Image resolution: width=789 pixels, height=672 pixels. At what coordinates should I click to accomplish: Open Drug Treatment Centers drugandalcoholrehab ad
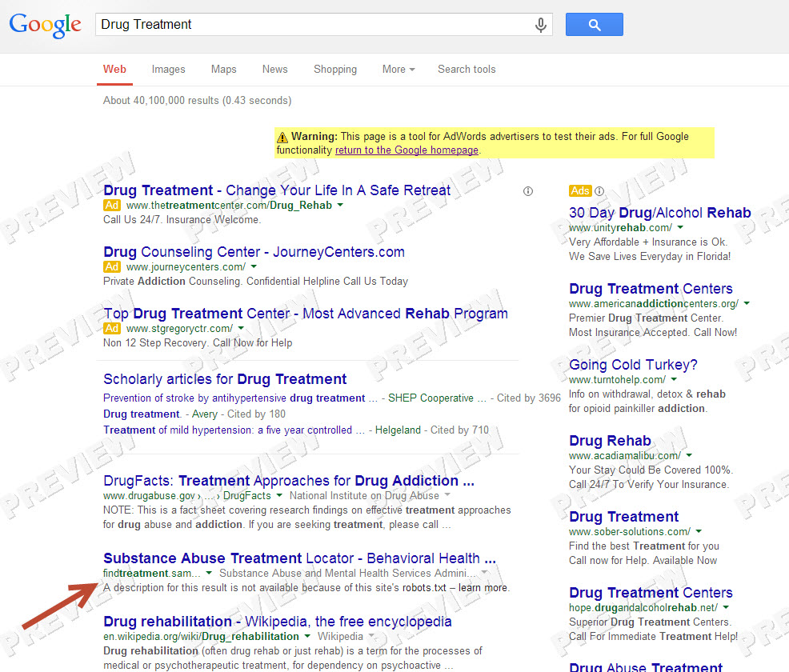click(x=651, y=593)
